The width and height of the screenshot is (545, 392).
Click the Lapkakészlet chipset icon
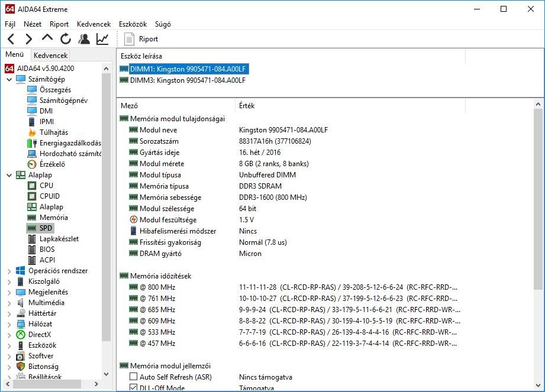(32, 238)
